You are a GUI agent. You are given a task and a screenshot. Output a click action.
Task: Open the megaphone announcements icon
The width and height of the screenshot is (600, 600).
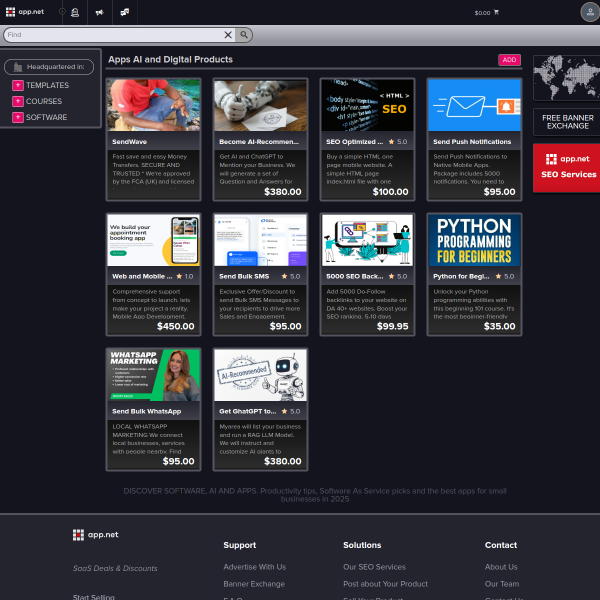[99, 12]
